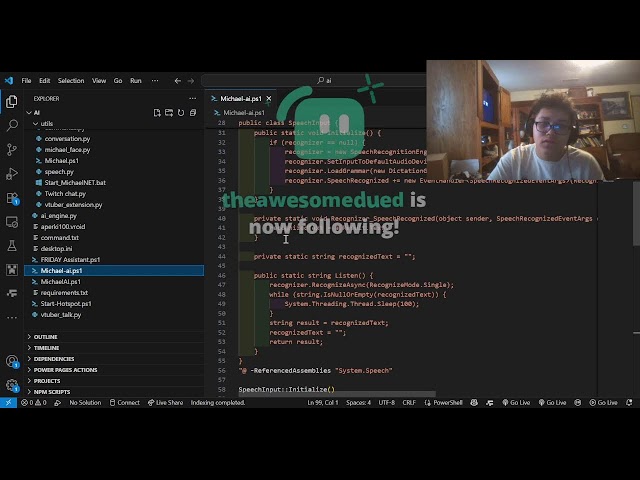Start Live Share from status bar
This screenshot has width=640, height=480.
(x=166, y=402)
